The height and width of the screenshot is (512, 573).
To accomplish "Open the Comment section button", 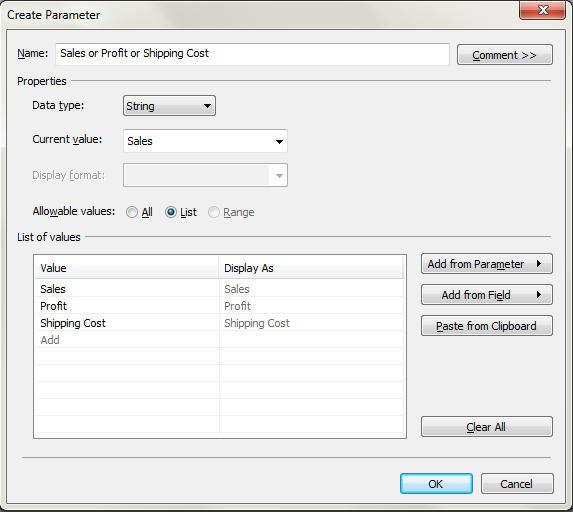I will pyautogui.click(x=505, y=55).
